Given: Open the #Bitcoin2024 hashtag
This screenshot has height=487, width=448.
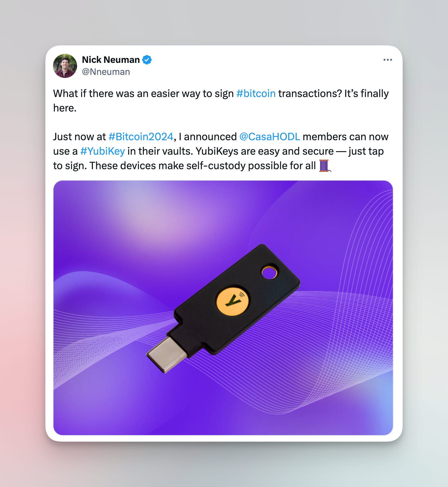Looking at the screenshot, I should (x=141, y=137).
